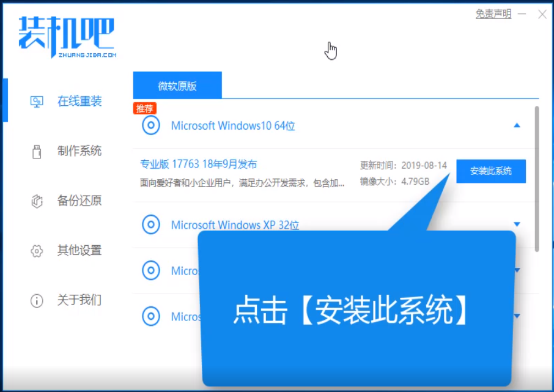The height and width of the screenshot is (392, 554).
Task: Expand the bottom Microsoft system entry
Action: click(x=517, y=316)
